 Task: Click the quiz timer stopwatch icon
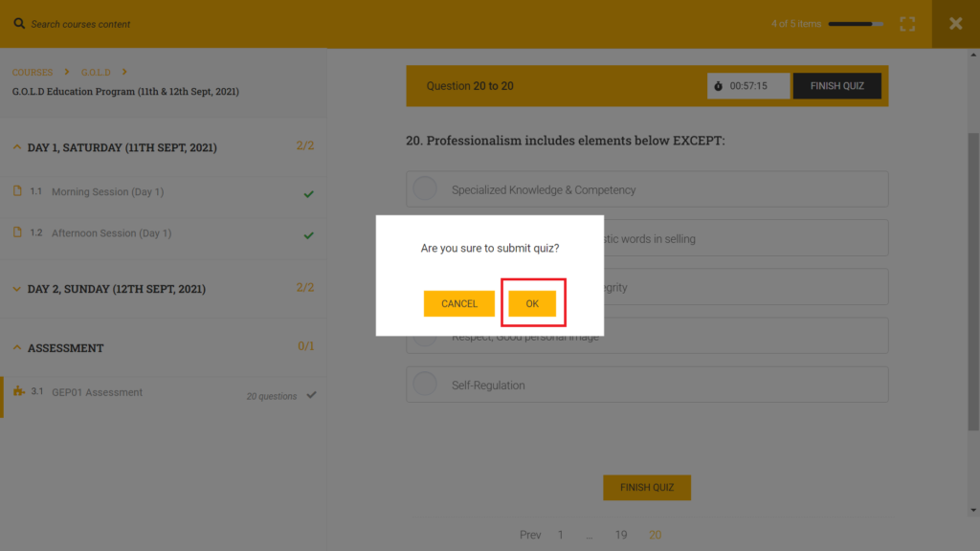coord(719,86)
